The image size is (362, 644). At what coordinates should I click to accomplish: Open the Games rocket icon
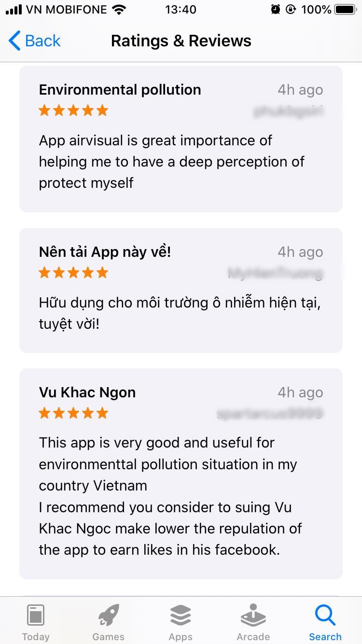coord(108,615)
